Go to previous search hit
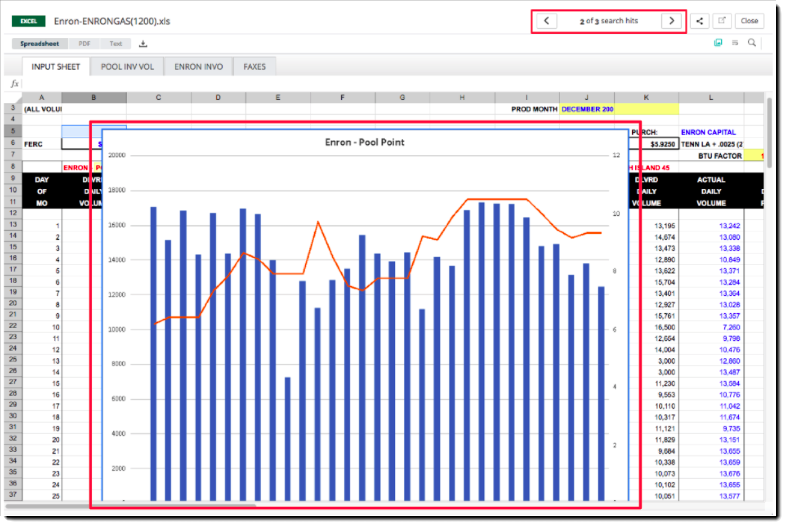792x532 pixels. click(546, 21)
